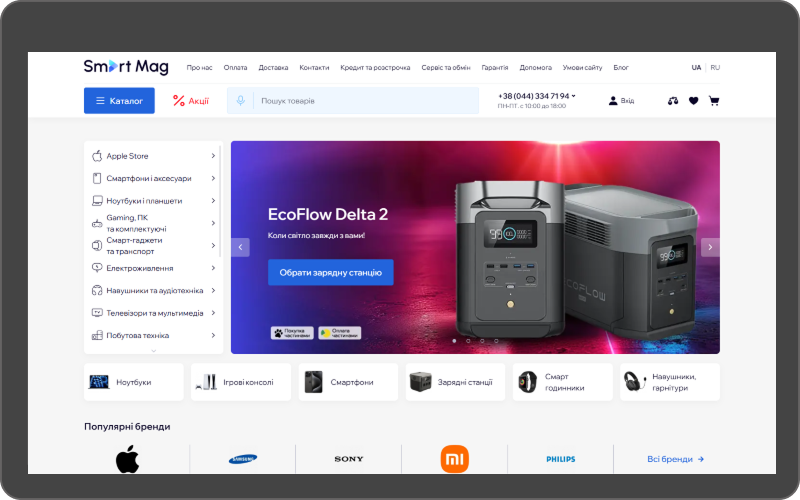Click the Apple Store apple icon
800x500 pixels.
click(x=97, y=156)
